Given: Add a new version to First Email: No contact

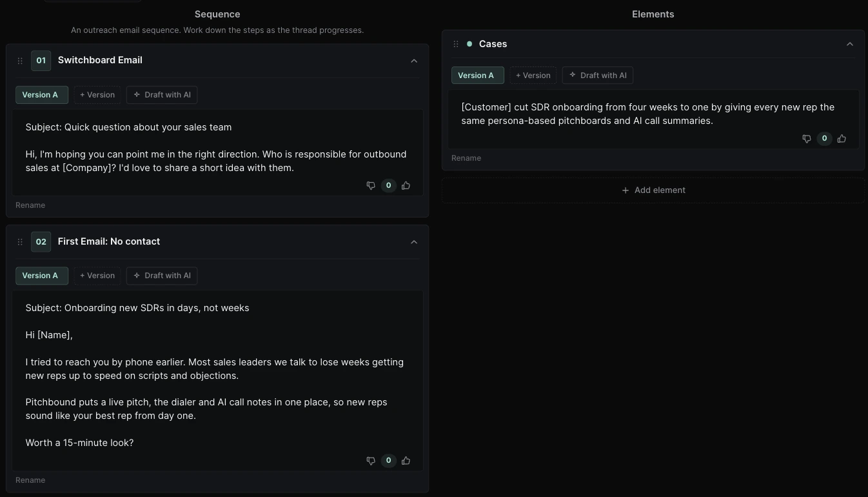Looking at the screenshot, I should click(x=97, y=276).
